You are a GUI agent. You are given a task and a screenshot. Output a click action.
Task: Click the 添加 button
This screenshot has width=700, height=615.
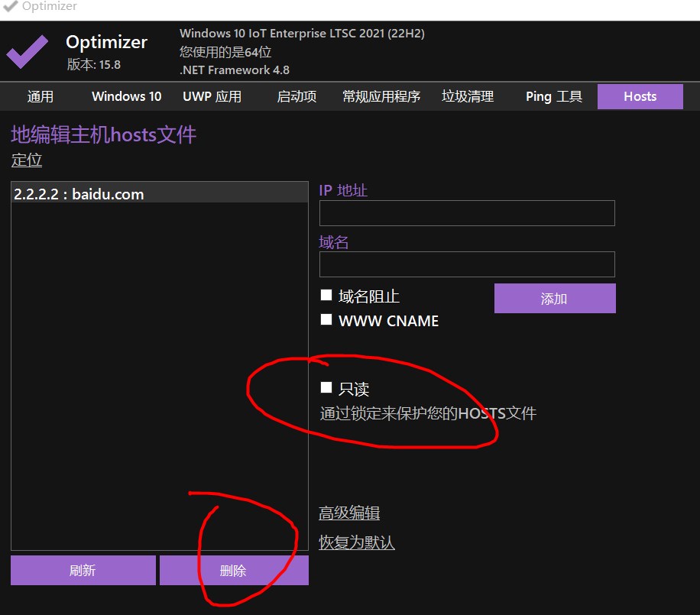(555, 298)
